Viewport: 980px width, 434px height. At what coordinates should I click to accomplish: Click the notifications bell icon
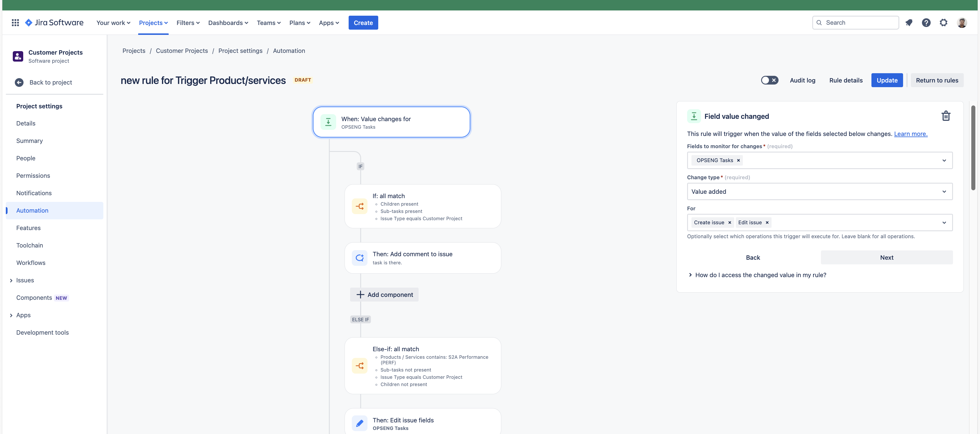(909, 23)
